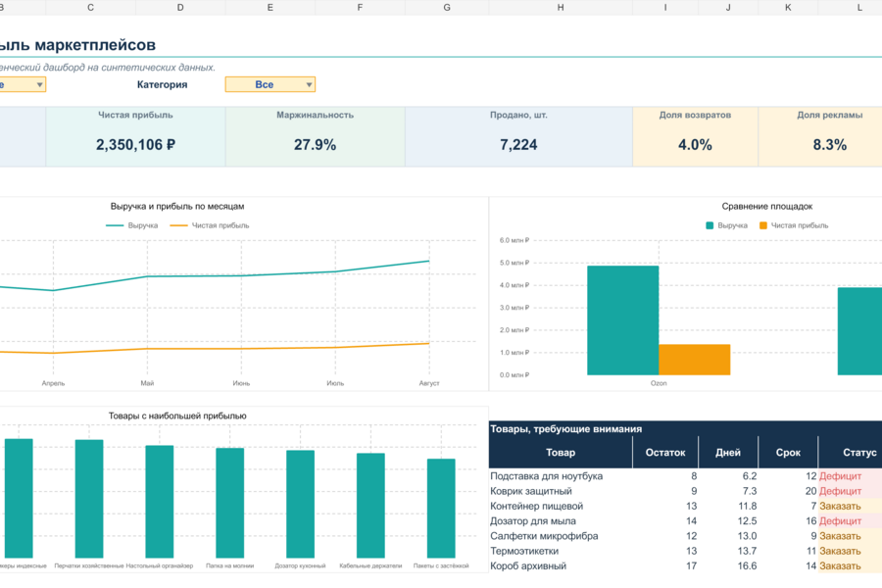Click teal Выручка legend swatch in Сравнение площадок

pos(710,225)
